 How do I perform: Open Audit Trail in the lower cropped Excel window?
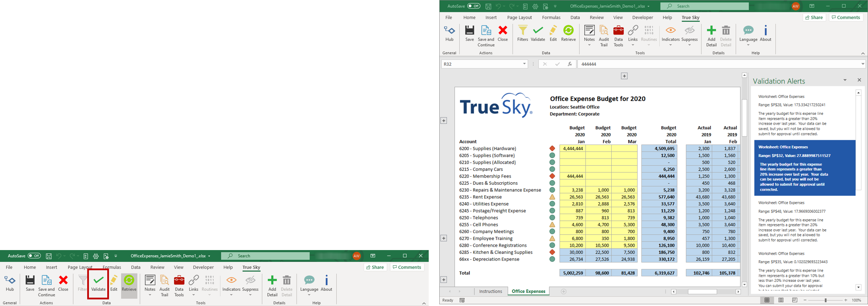pos(164,286)
